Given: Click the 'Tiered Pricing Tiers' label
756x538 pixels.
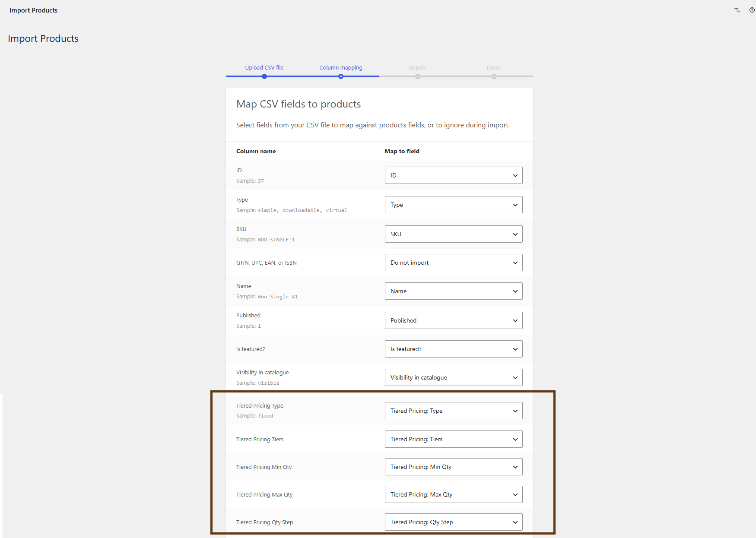Looking at the screenshot, I should [x=260, y=439].
